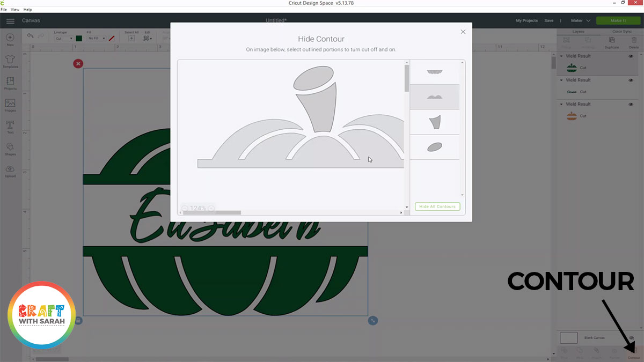Select the Text tool in sidebar

coord(10,127)
